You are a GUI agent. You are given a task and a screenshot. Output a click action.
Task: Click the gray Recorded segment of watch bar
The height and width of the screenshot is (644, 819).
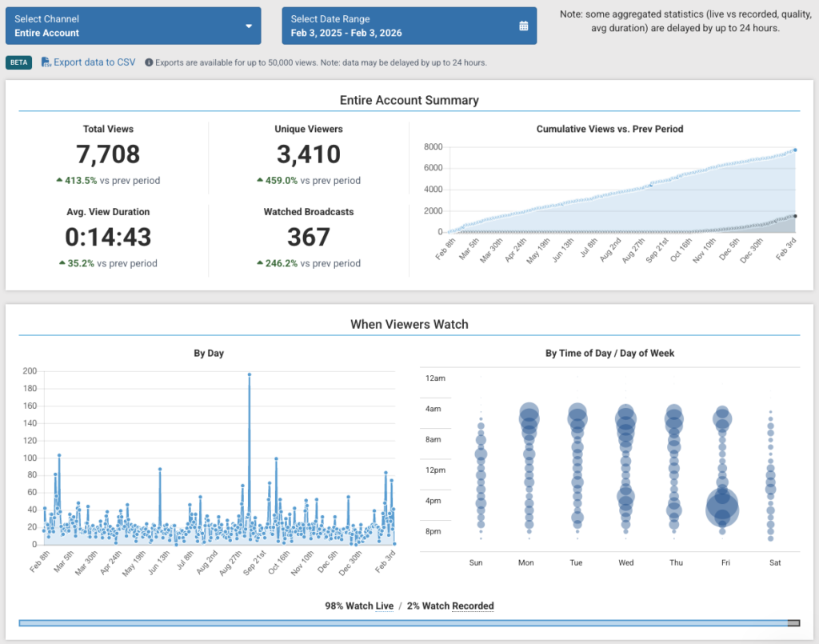(x=793, y=623)
